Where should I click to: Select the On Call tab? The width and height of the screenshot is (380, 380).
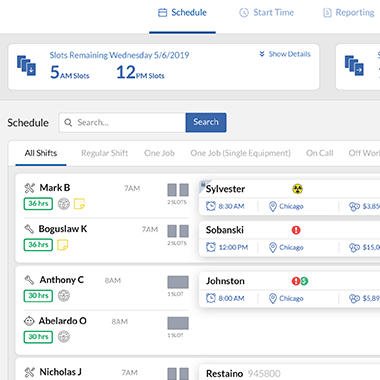(x=319, y=153)
